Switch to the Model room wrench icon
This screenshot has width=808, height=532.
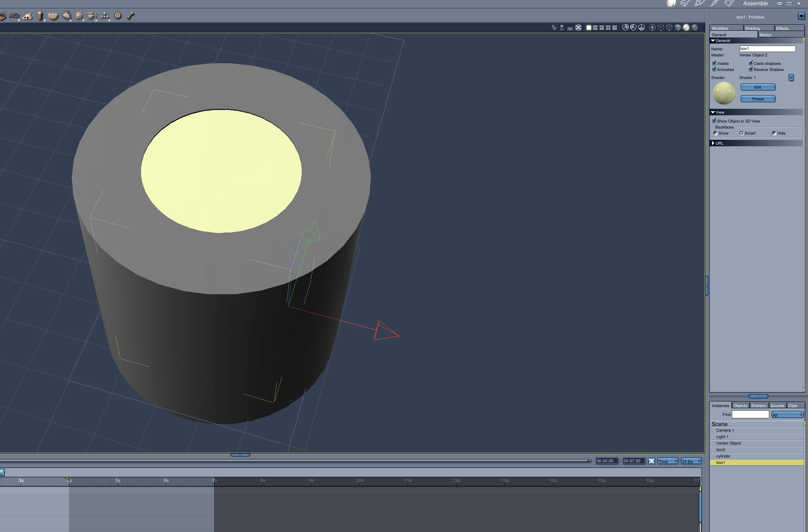tap(685, 3)
